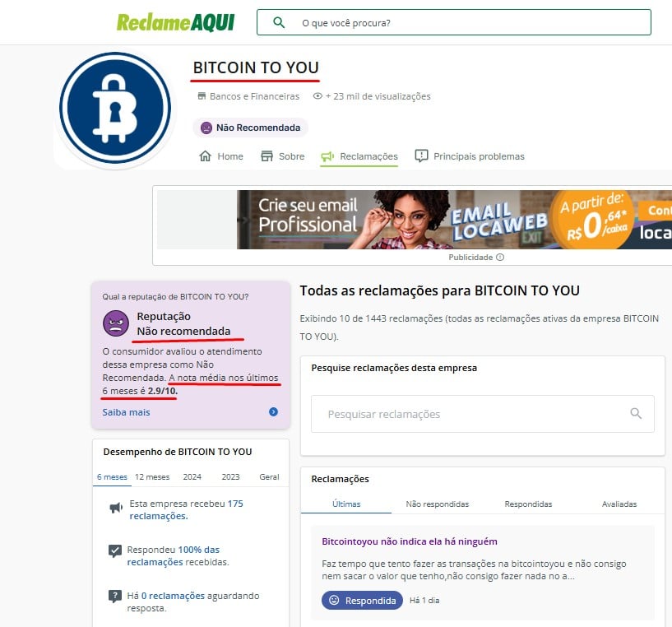Click the purple face icon in Não Recomendada badge
This screenshot has width=672, height=627.
[206, 128]
